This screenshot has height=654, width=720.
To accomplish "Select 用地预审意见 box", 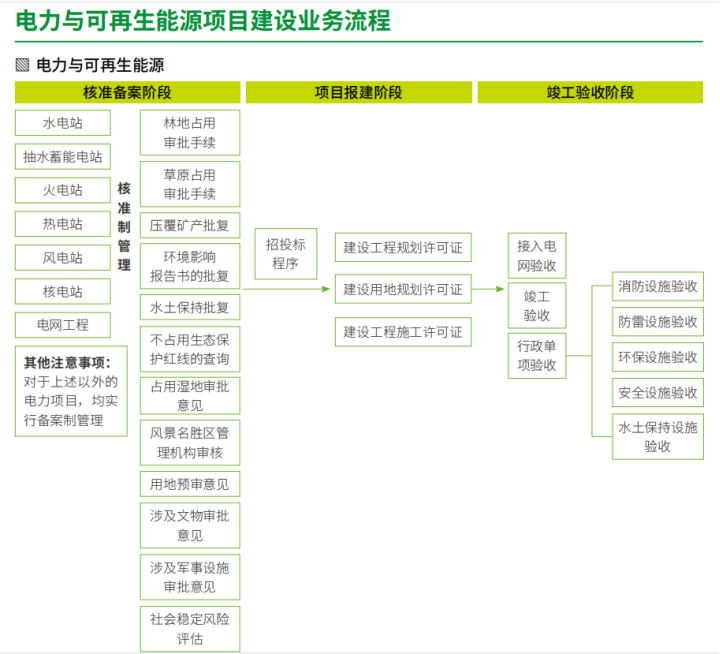I will [190, 485].
